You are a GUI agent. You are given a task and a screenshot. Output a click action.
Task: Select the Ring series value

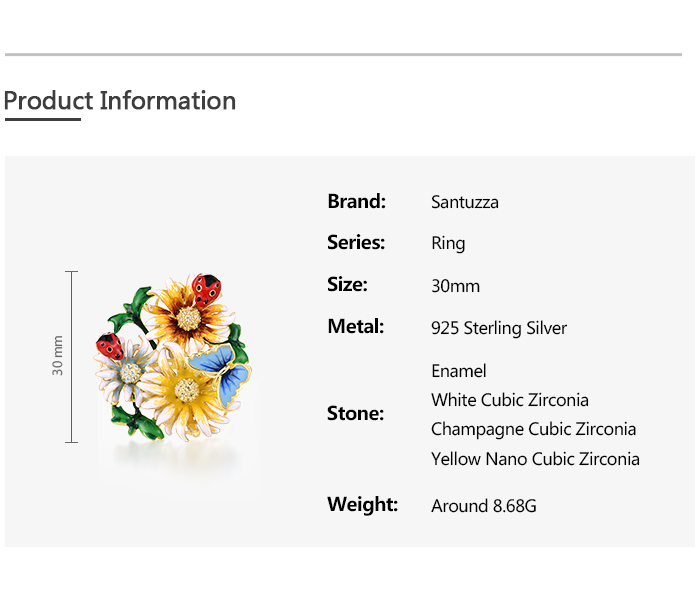pos(448,243)
